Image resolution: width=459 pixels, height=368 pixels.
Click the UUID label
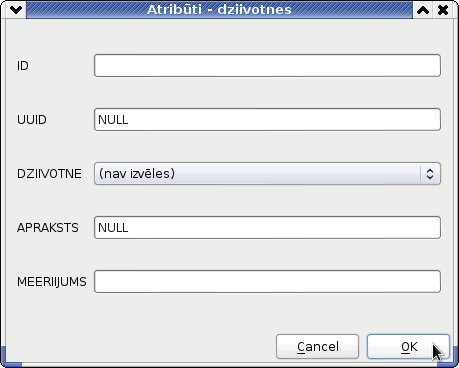point(32,120)
